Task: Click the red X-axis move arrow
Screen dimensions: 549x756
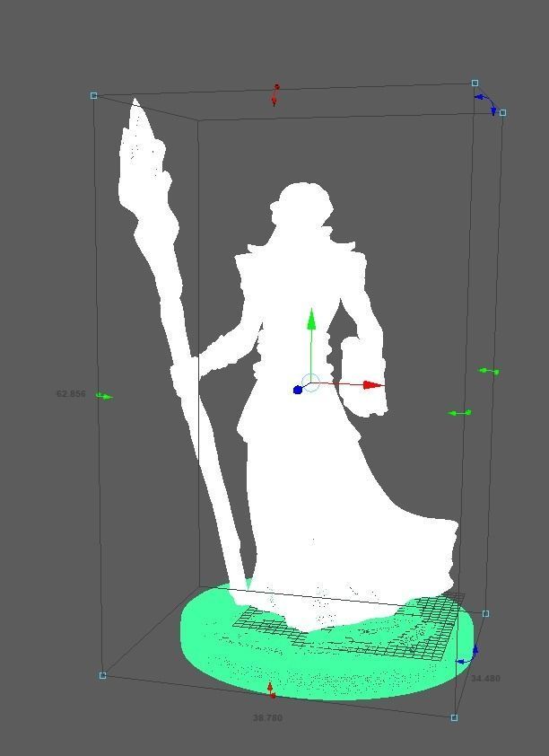Action: point(373,385)
